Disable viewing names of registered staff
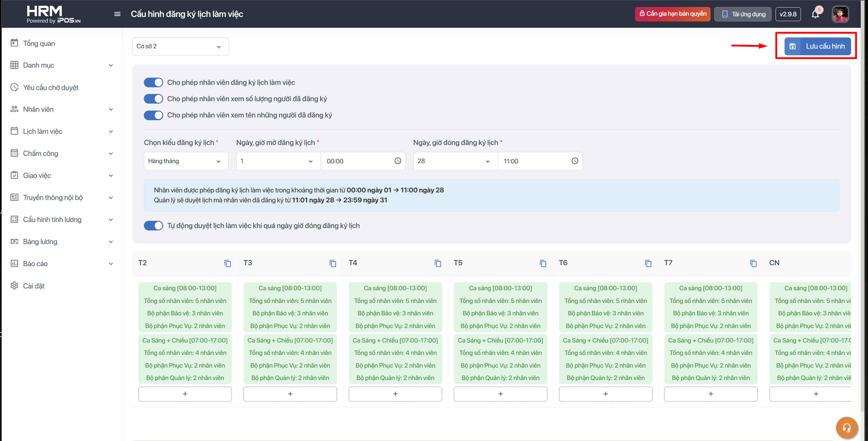The width and height of the screenshot is (868, 441). (153, 115)
